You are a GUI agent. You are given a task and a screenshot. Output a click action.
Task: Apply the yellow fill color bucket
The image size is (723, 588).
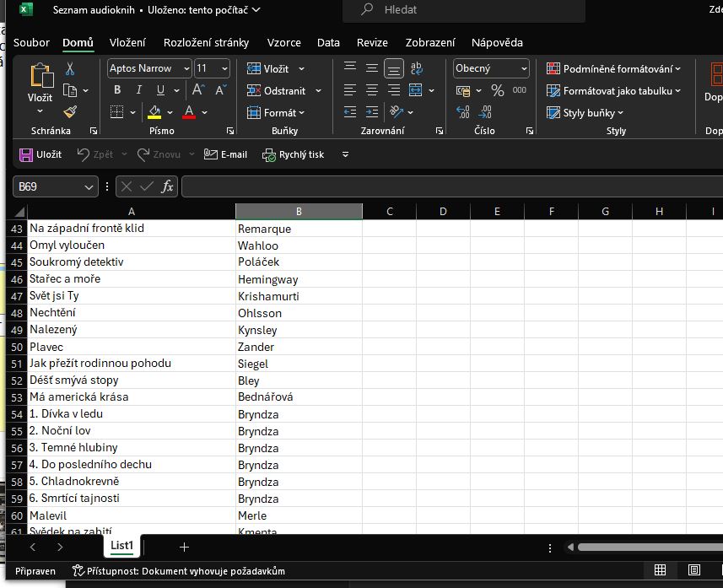[154, 112]
